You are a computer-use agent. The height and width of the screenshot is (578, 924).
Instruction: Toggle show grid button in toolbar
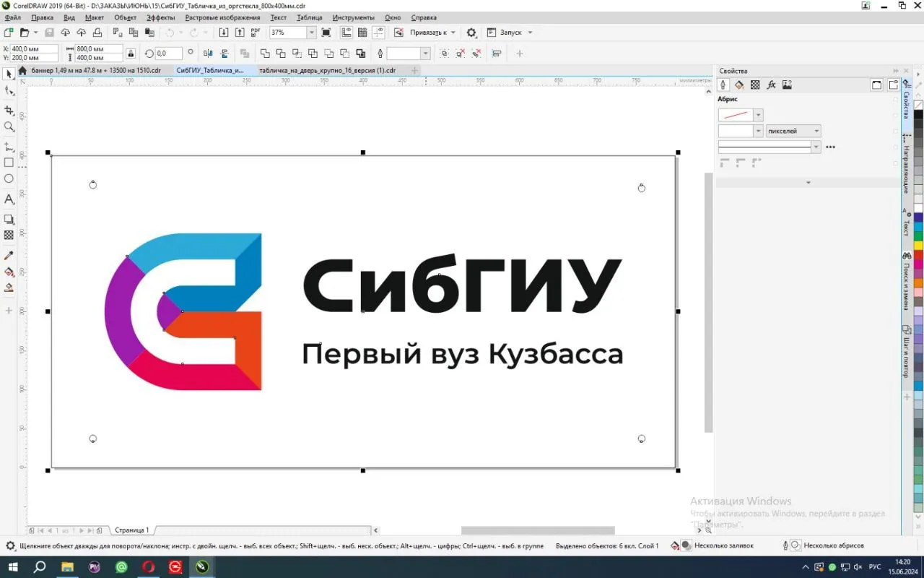click(x=362, y=33)
